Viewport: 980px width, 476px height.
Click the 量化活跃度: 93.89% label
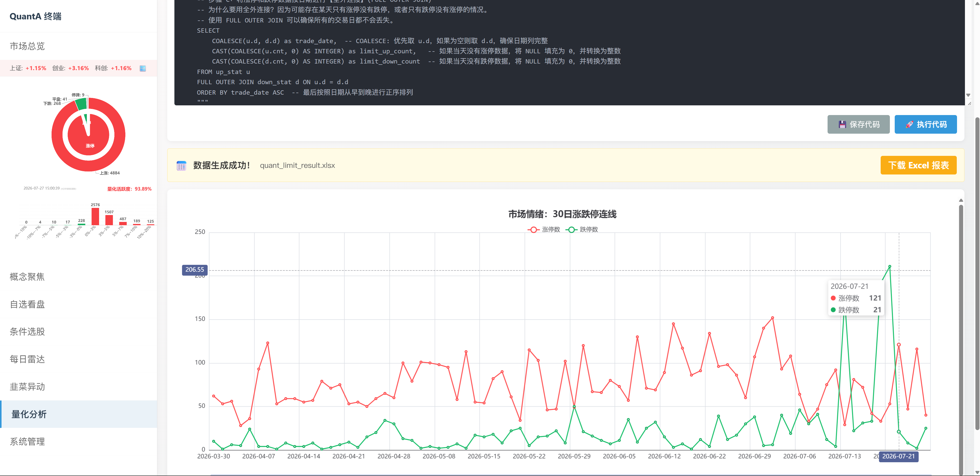(129, 189)
